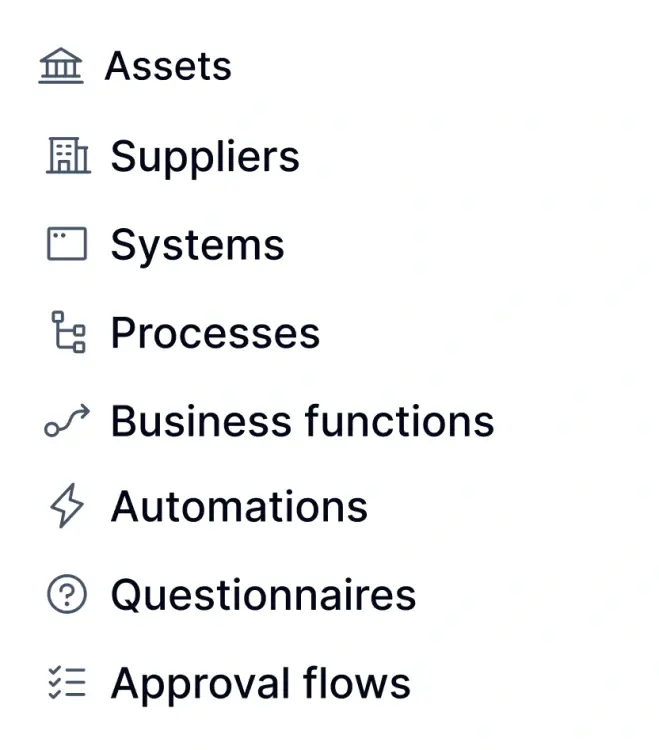Click the Suppliers office building icon

point(68,156)
